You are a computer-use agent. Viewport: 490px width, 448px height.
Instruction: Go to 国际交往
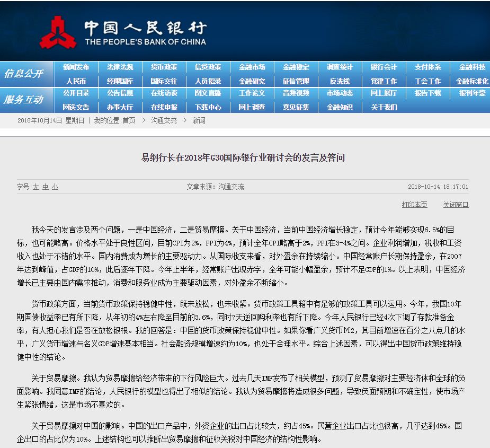(164, 81)
